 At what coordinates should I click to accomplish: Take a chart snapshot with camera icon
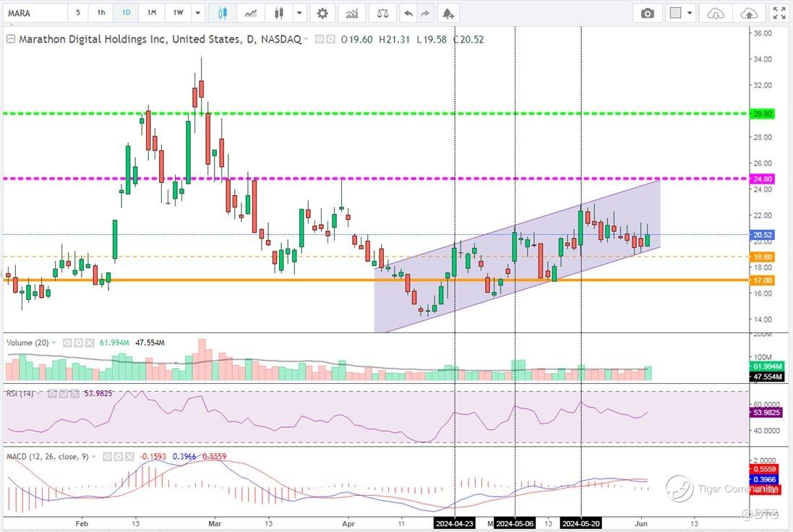[x=648, y=13]
